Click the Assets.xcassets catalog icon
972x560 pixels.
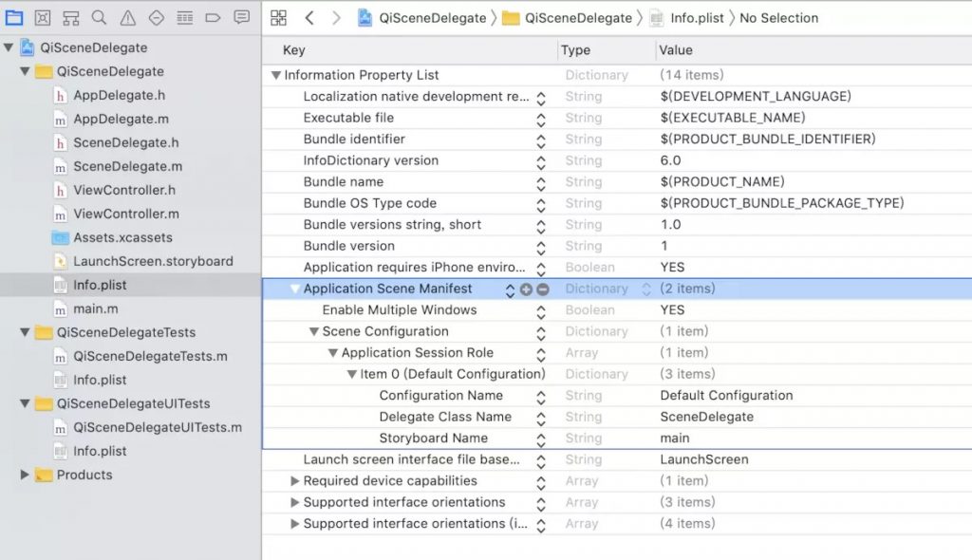(60, 237)
